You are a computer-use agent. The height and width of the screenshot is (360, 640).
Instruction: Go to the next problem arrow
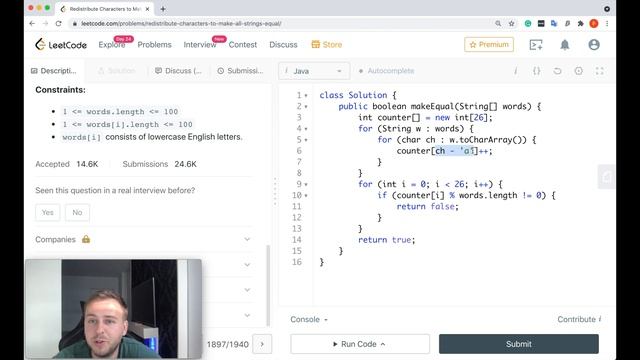[x=262, y=344]
